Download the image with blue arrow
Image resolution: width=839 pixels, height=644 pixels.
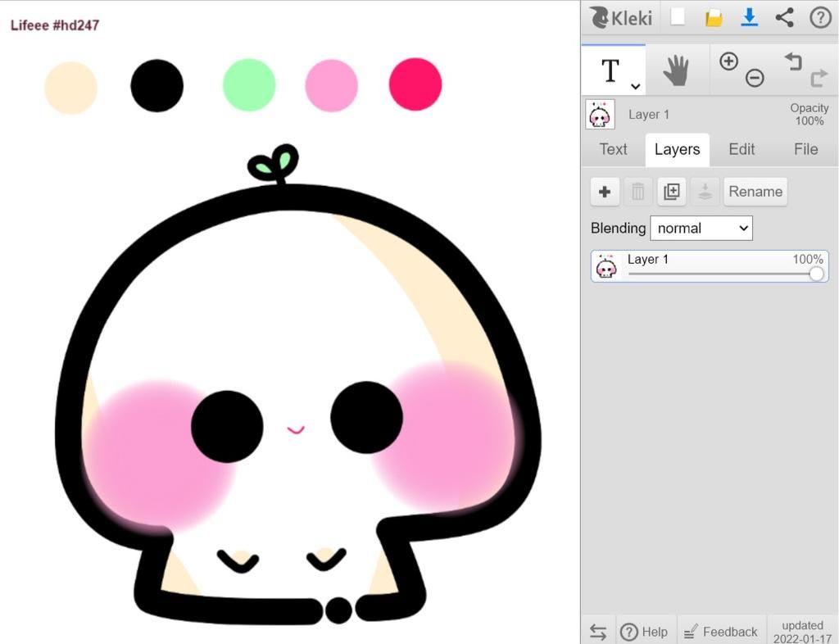pos(749,17)
